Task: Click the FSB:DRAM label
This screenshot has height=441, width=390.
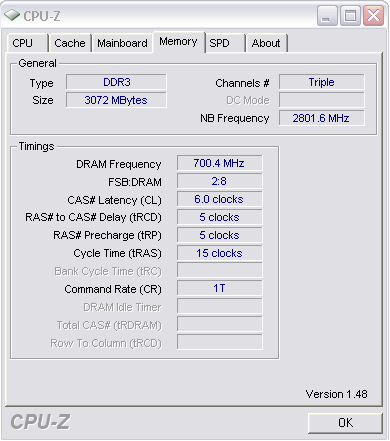Action: pyautogui.click(x=135, y=182)
